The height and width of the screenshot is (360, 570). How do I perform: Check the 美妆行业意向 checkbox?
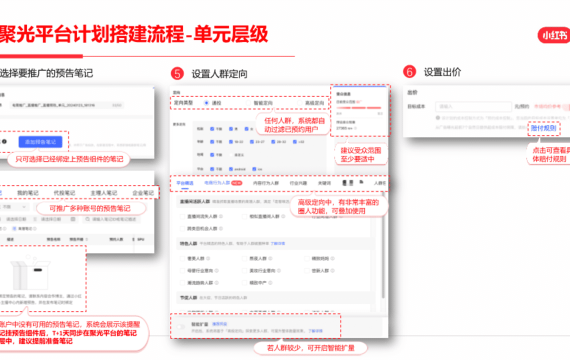coord(245,271)
